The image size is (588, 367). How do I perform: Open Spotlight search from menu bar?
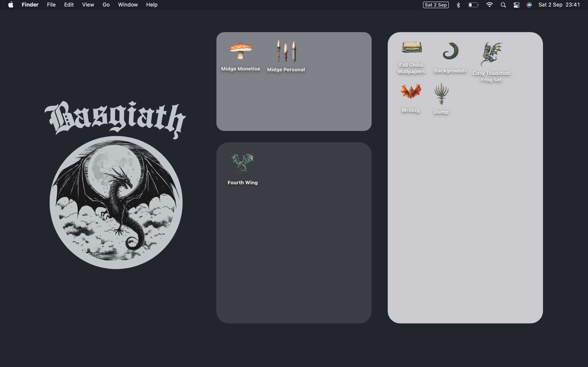503,5
